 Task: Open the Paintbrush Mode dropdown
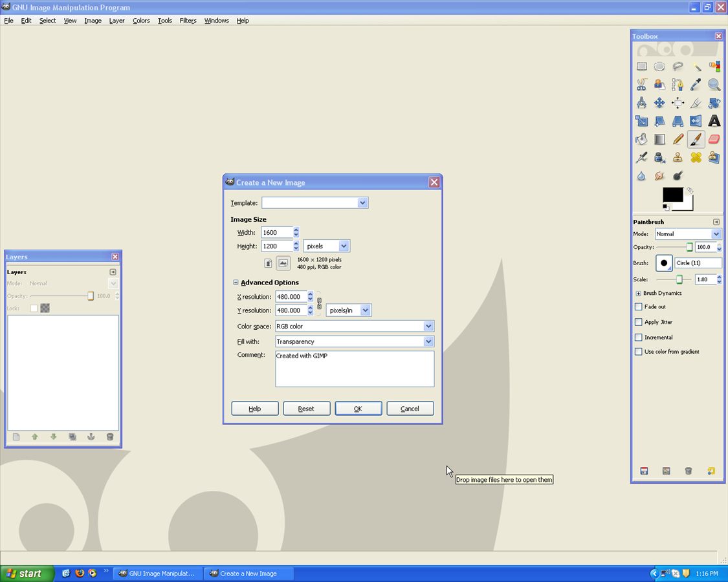(x=688, y=234)
